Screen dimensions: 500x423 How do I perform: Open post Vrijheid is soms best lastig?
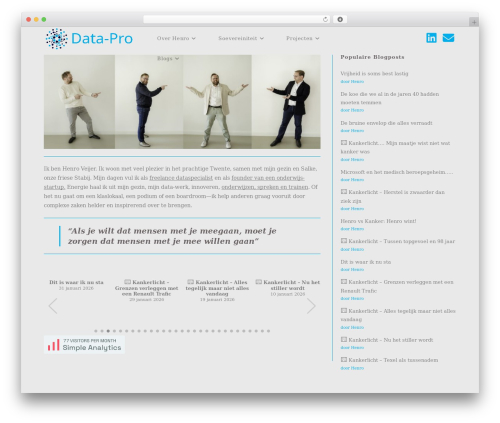coord(374,73)
